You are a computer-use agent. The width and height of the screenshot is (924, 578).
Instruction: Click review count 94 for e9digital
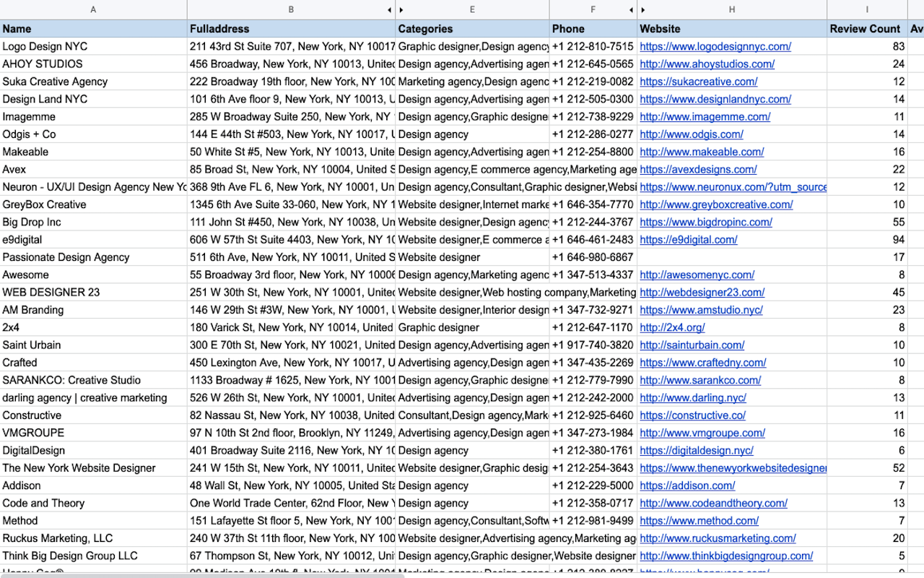click(867, 240)
